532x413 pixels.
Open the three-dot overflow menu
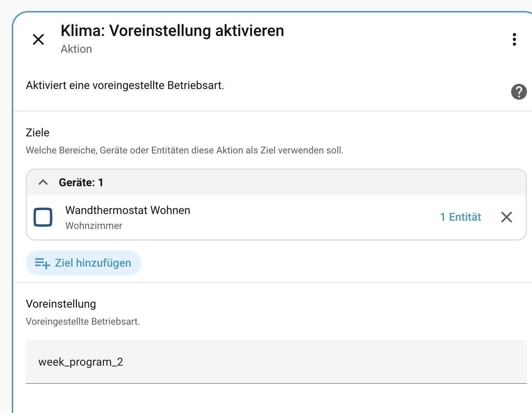514,40
